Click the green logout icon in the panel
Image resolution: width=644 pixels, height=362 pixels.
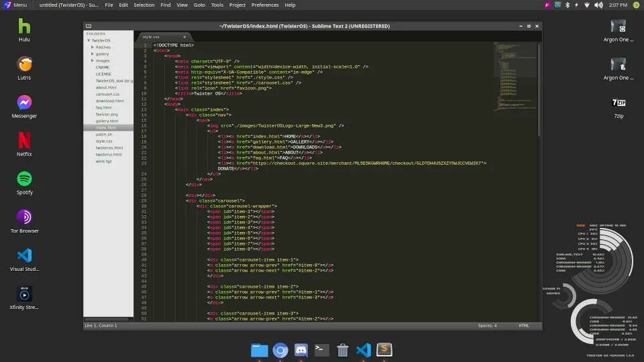tap(636, 5)
